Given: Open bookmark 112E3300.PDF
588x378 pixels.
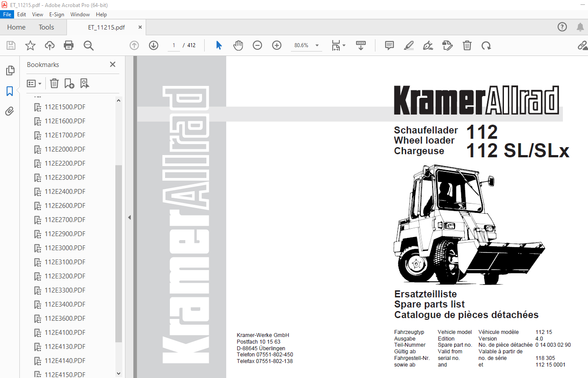Looking at the screenshot, I should (x=65, y=290).
